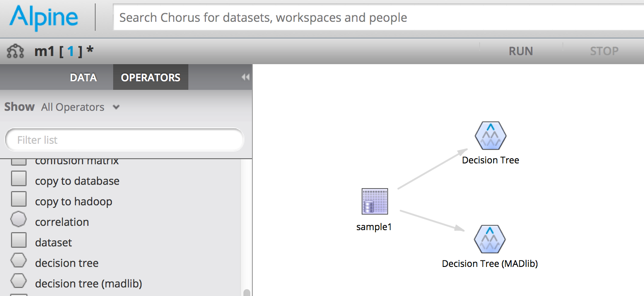Click the workflow icon beside m1
Image resolution: width=644 pixels, height=296 pixels.
pos(15,52)
